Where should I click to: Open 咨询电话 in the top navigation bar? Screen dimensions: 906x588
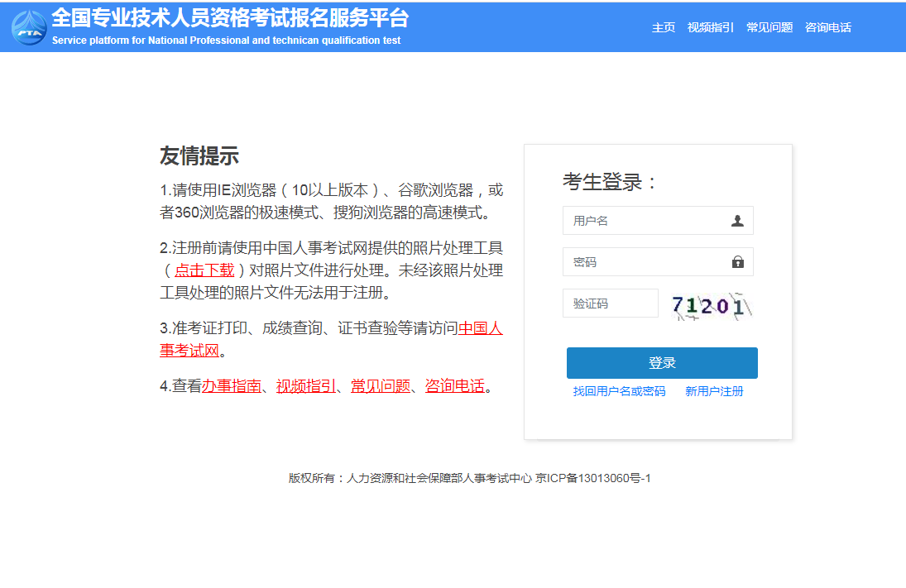coord(828,27)
